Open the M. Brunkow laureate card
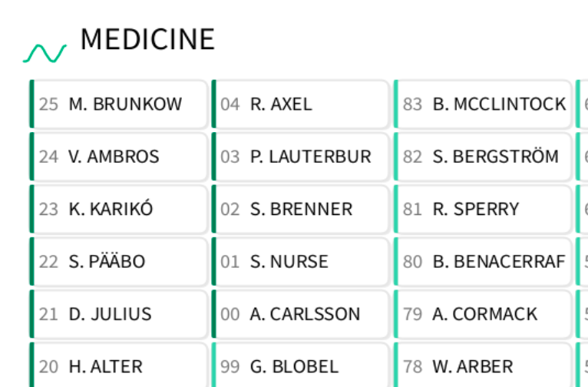 pos(119,104)
